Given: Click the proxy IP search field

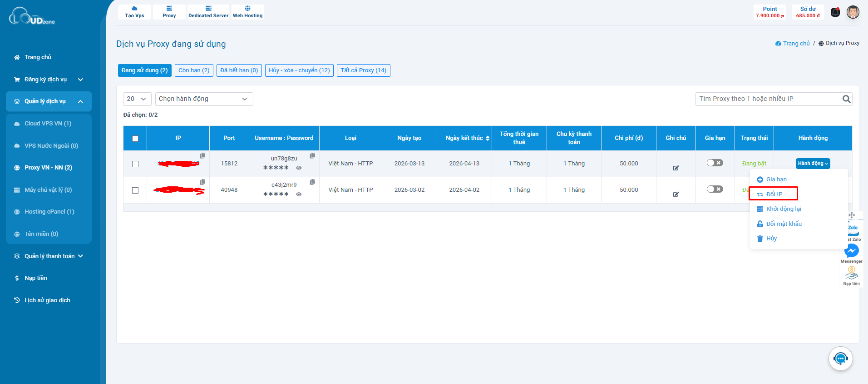Looking at the screenshot, I should coord(768,99).
